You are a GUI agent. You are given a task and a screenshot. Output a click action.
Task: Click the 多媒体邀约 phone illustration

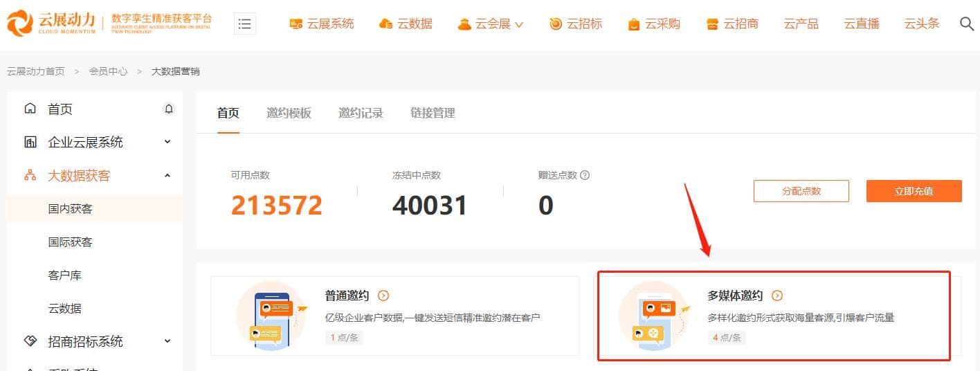tap(653, 316)
